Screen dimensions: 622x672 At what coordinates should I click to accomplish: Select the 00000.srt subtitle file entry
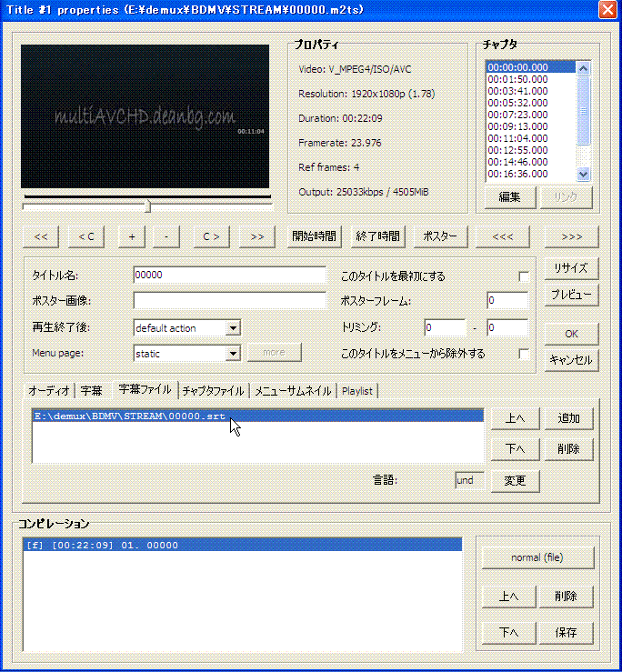[258, 416]
